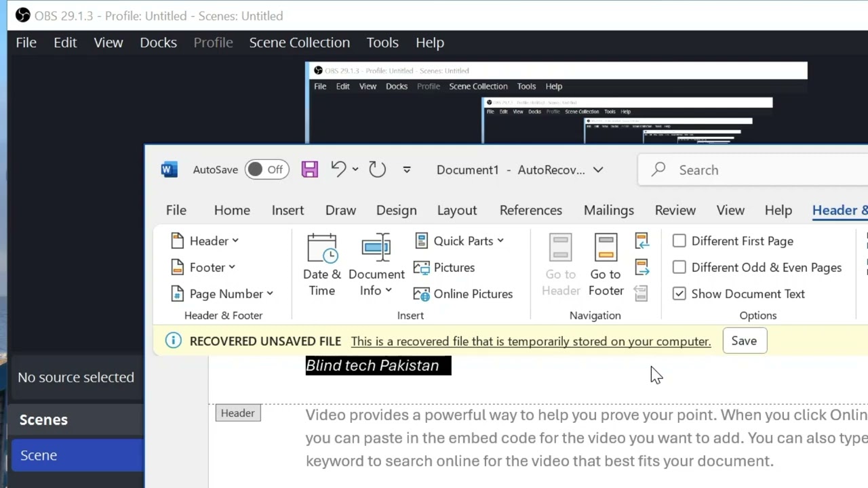Expand the Document1 AutoRecovered title dropdown
This screenshot has width=868, height=488.
pos(598,169)
